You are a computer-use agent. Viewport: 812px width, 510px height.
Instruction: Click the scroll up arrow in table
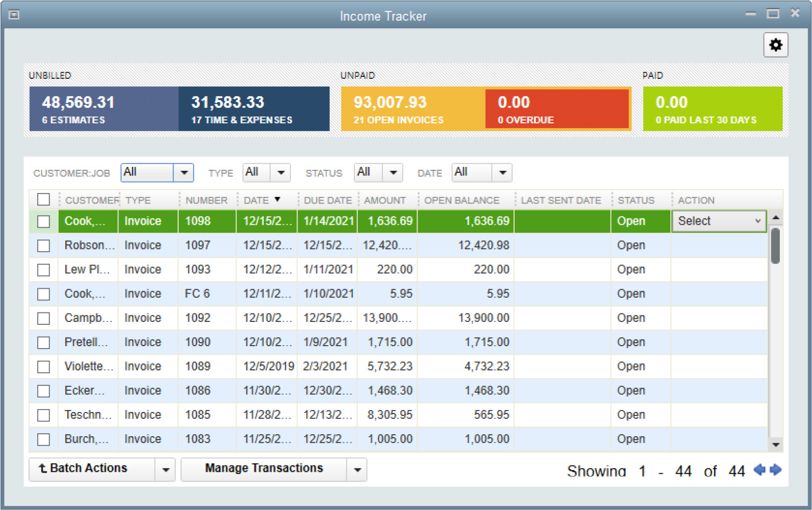(775, 218)
